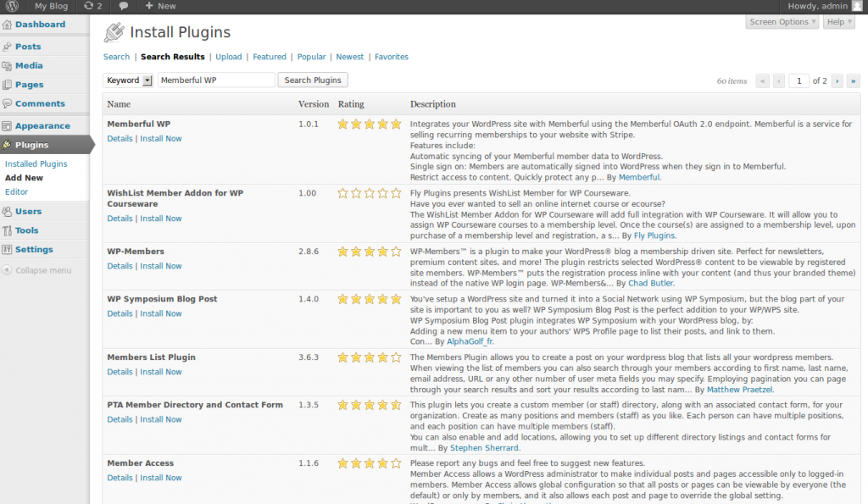Click the WordPress logo in admin bar
Screen dimensions: 868x504
click(x=13, y=6)
